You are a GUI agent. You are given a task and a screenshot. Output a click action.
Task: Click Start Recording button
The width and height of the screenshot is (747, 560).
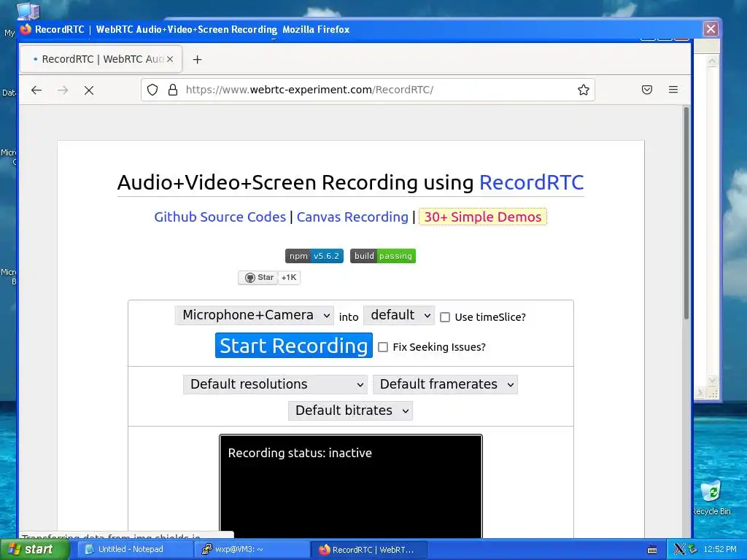(293, 346)
